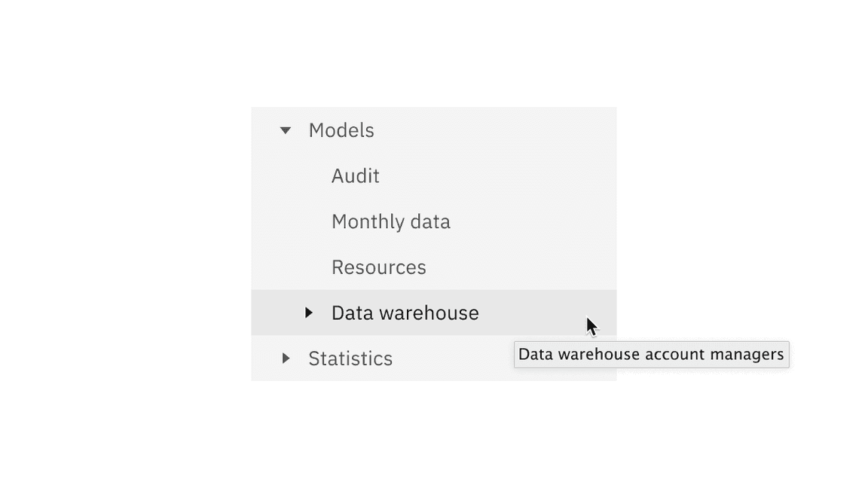Select the last top-level tree node
The width and height of the screenshot is (868, 488).
coord(350,358)
